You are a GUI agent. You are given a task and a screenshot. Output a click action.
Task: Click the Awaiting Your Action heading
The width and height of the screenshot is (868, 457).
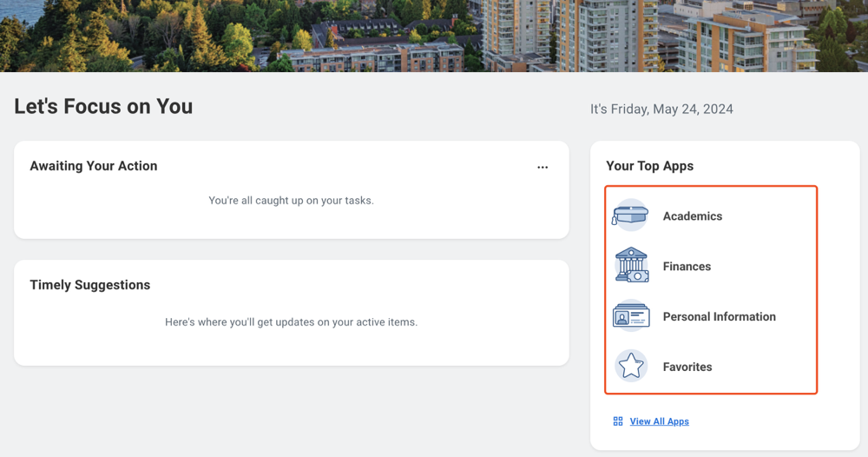[94, 166]
